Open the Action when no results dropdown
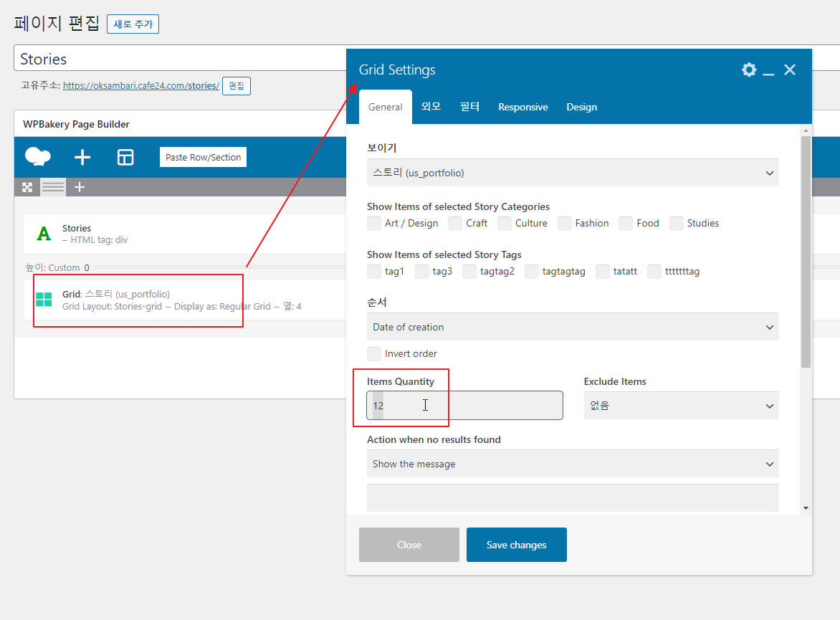Screen dimensions: 840x620 coord(573,464)
